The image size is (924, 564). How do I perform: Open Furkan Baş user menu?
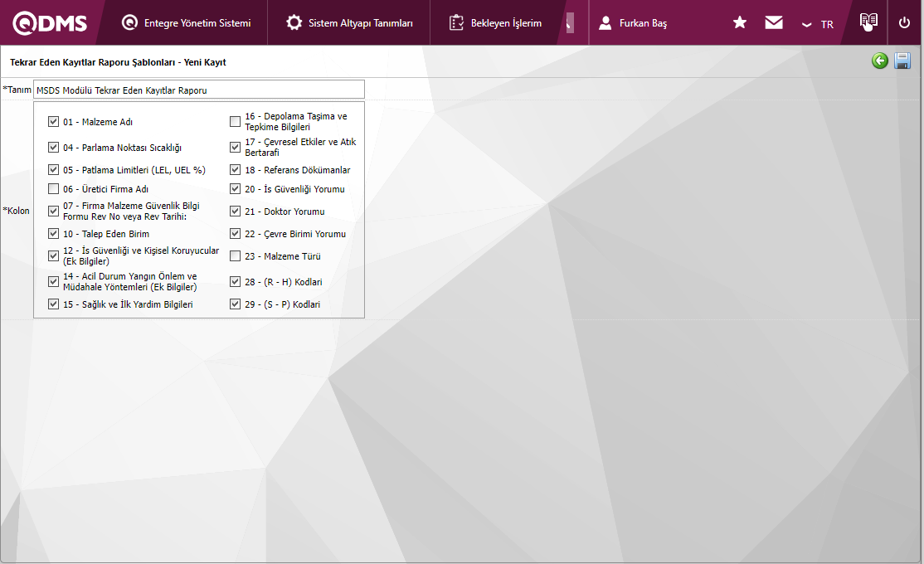coord(632,23)
